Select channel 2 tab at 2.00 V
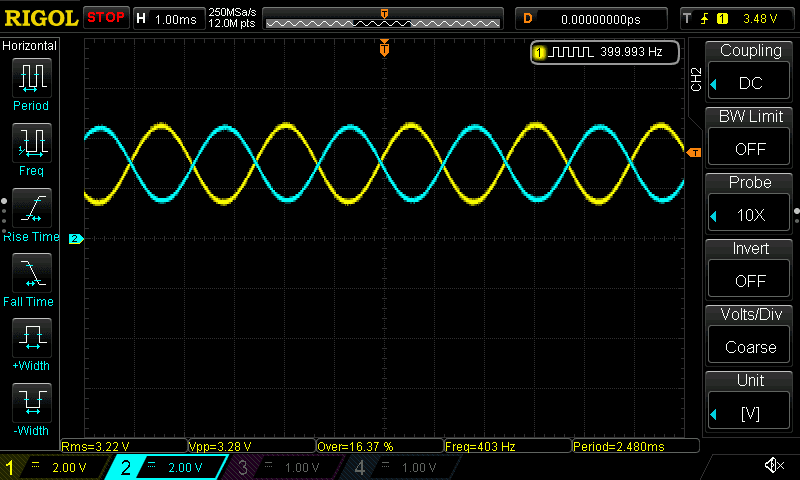Screen dimensions: 800x480 coord(168,467)
